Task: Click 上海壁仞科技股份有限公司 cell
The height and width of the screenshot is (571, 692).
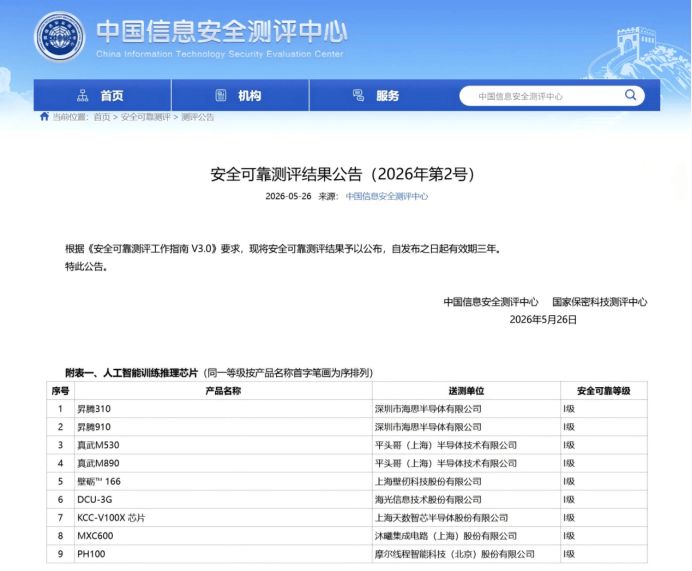Action: coord(466,481)
